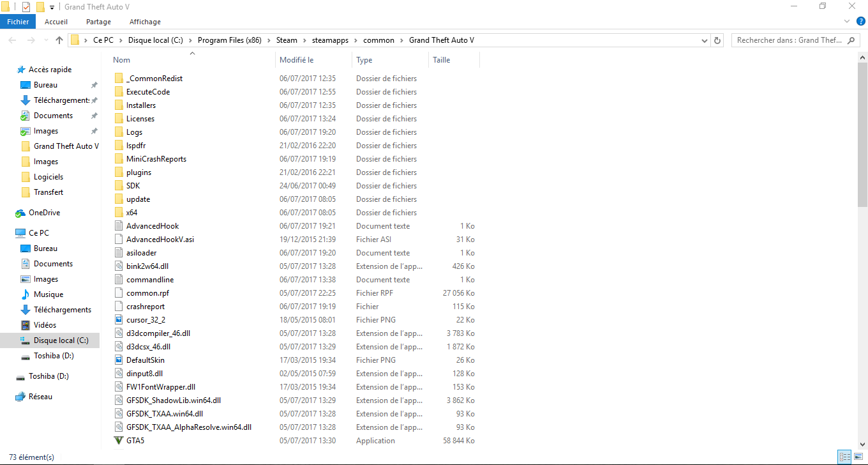
Task: Select the AdvancedHookV.asi file name
Action: tap(160, 240)
